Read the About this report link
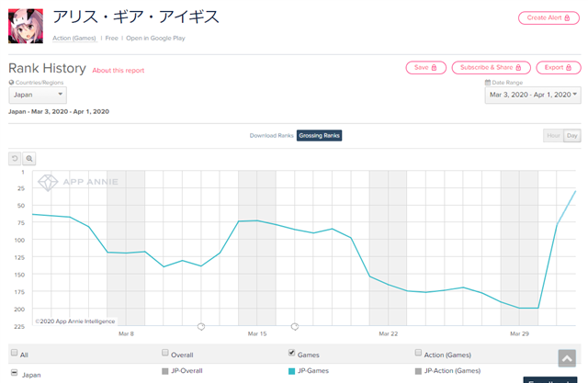Image resolution: width=588 pixels, height=383 pixels. tap(119, 71)
